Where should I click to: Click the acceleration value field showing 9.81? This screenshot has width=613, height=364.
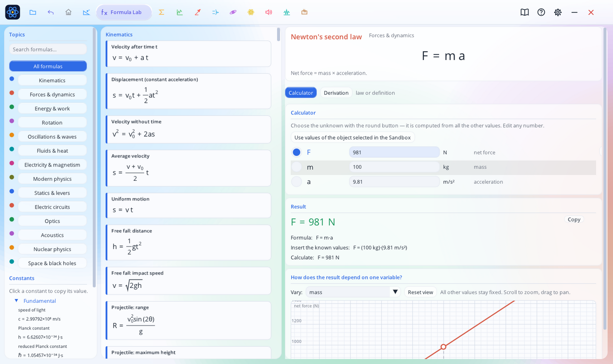pyautogui.click(x=394, y=182)
